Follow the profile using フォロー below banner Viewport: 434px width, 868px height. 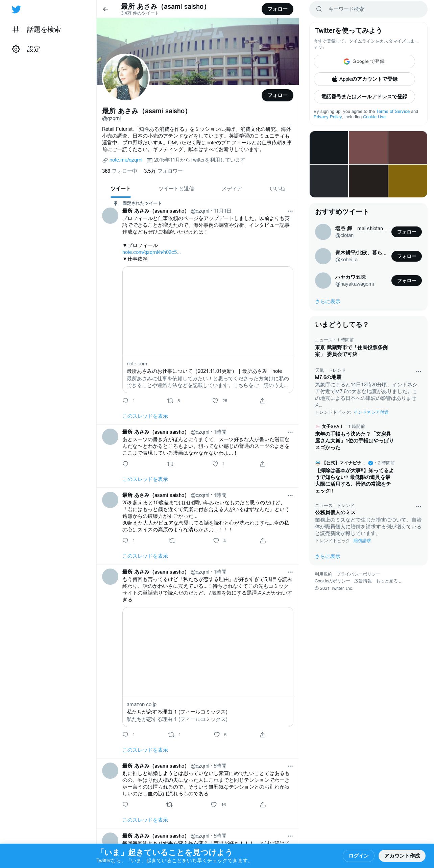[x=278, y=95]
